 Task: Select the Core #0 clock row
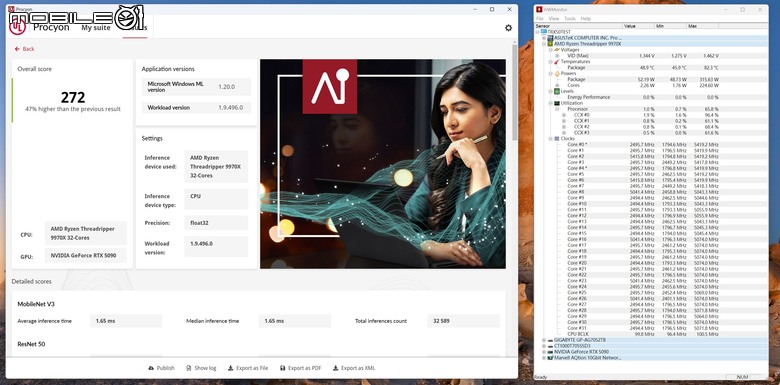point(652,144)
